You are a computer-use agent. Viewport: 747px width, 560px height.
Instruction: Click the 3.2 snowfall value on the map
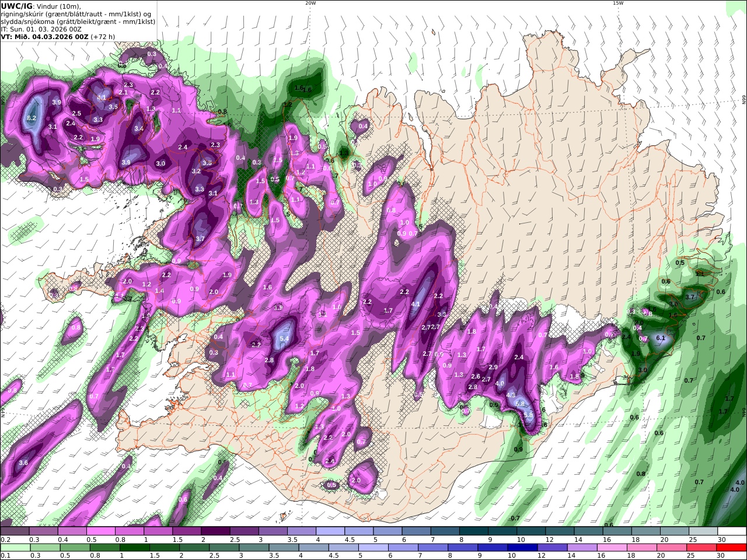(196, 171)
